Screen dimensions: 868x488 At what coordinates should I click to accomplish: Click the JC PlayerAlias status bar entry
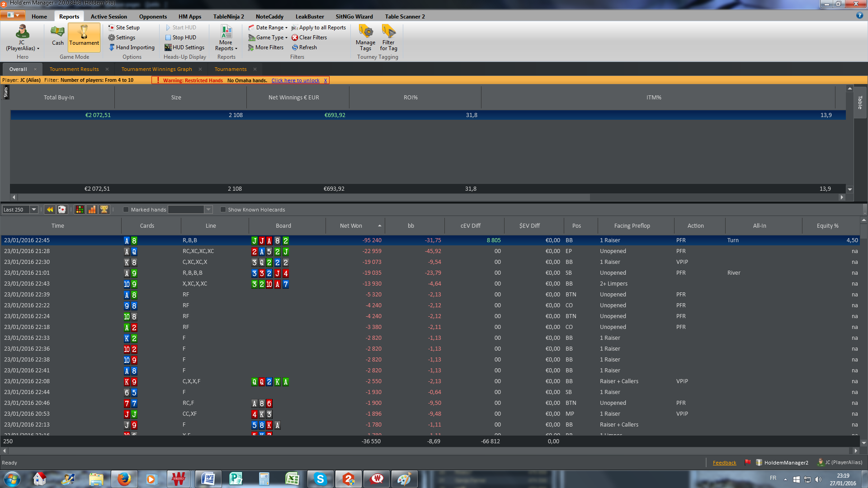[840, 462]
